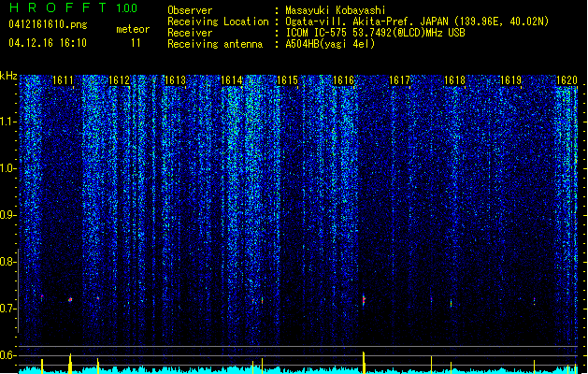Click the file name 0412161610.png
Viewport: 588px width, 374px height.
pyautogui.click(x=48, y=24)
